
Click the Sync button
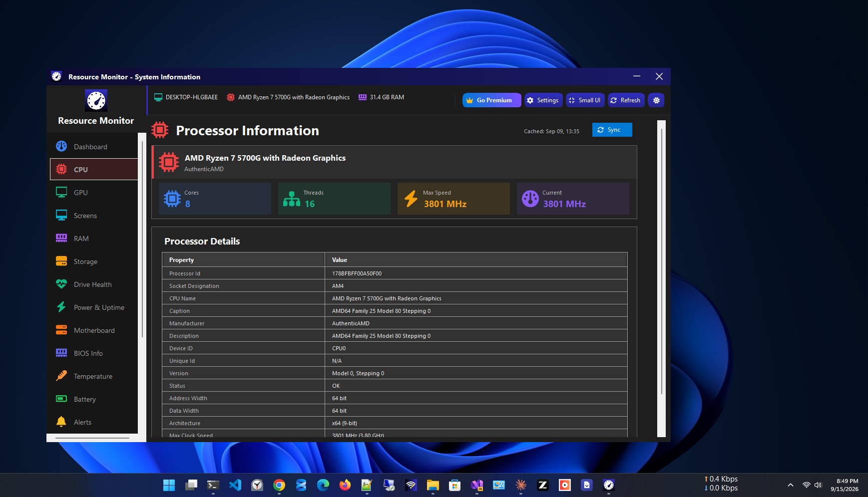[x=612, y=130]
